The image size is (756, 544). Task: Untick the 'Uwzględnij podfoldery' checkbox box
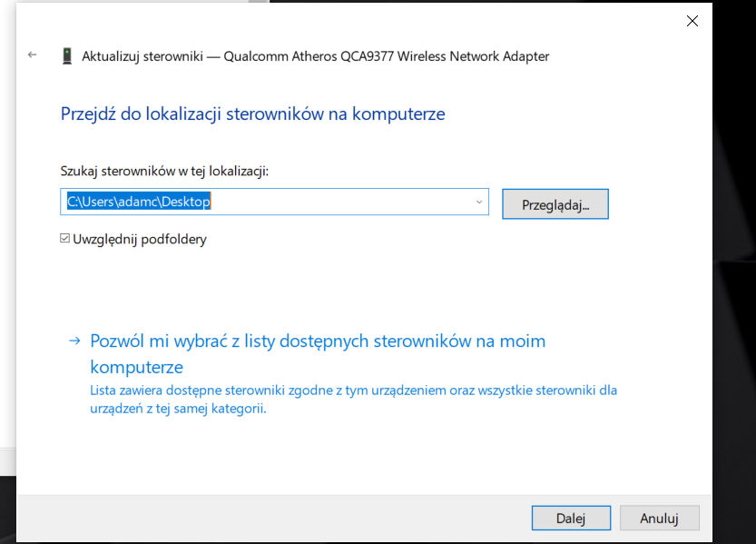coord(65,239)
